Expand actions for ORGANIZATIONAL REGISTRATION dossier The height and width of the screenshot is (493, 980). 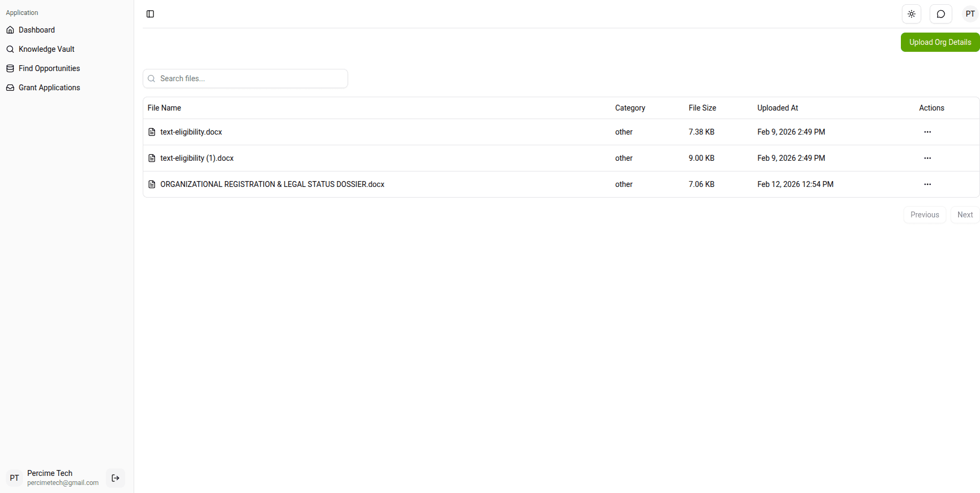tap(927, 184)
